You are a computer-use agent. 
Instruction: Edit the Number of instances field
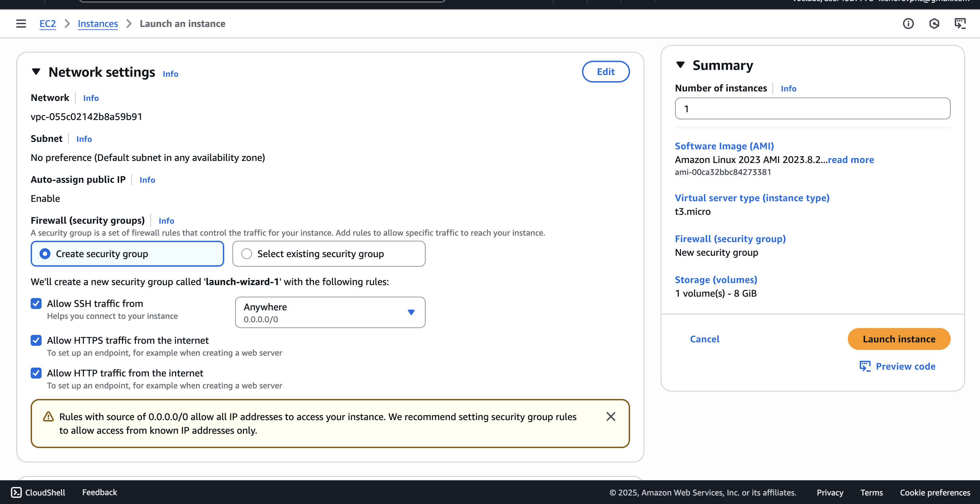click(813, 108)
